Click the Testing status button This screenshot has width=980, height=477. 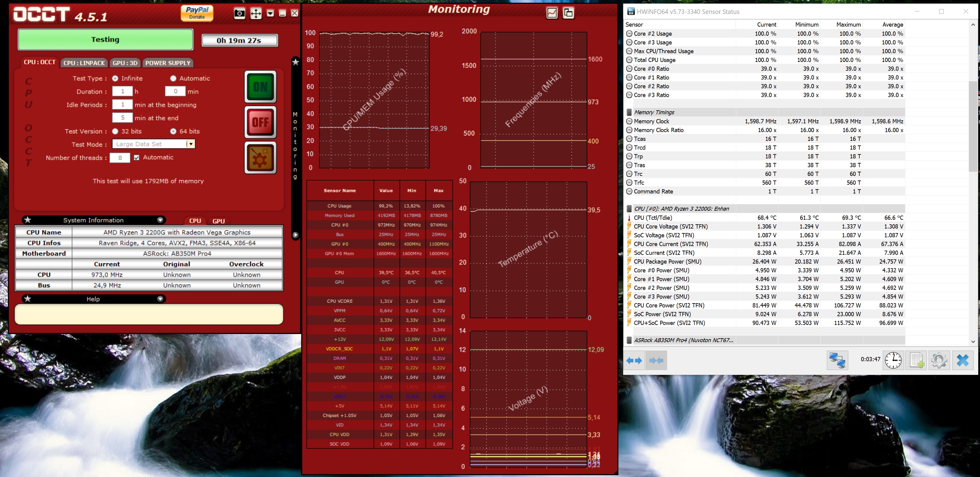pyautogui.click(x=105, y=40)
